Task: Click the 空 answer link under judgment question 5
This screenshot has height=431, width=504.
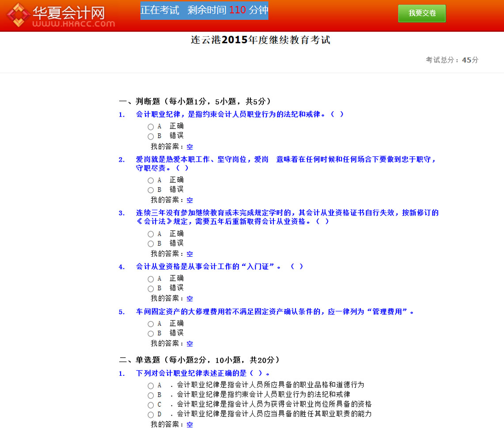Action: 189,344
